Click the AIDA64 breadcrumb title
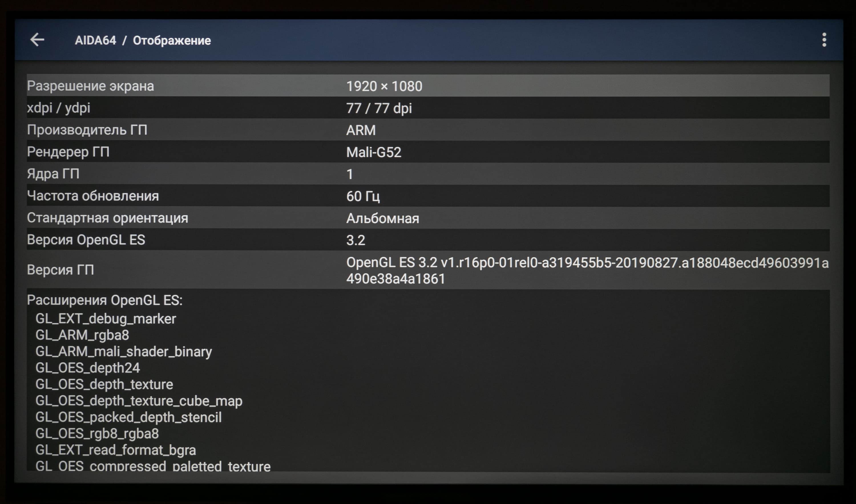The height and width of the screenshot is (504, 856). click(x=96, y=40)
